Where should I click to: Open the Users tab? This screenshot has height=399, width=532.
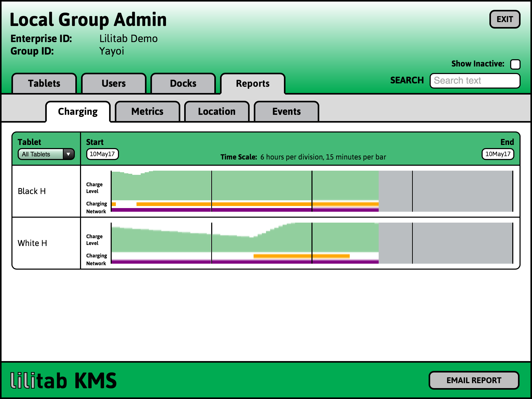pyautogui.click(x=114, y=83)
